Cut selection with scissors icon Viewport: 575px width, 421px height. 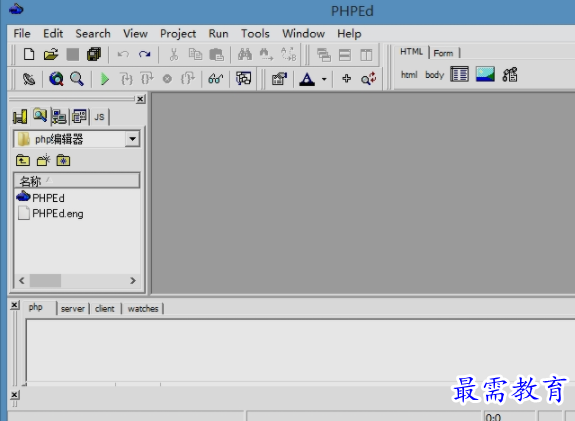pos(173,55)
